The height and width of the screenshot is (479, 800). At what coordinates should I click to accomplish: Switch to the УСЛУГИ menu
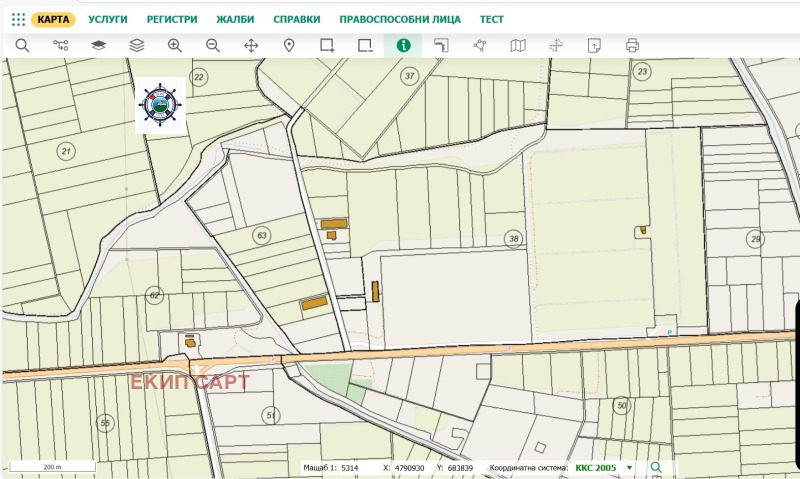click(108, 19)
